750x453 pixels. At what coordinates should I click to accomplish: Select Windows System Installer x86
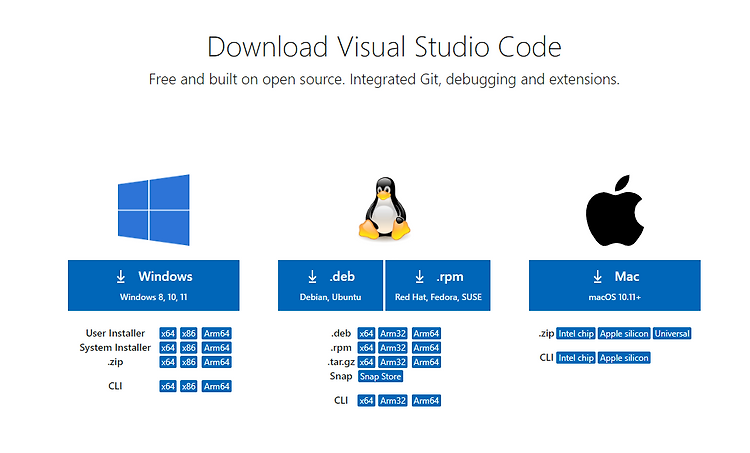click(189, 348)
